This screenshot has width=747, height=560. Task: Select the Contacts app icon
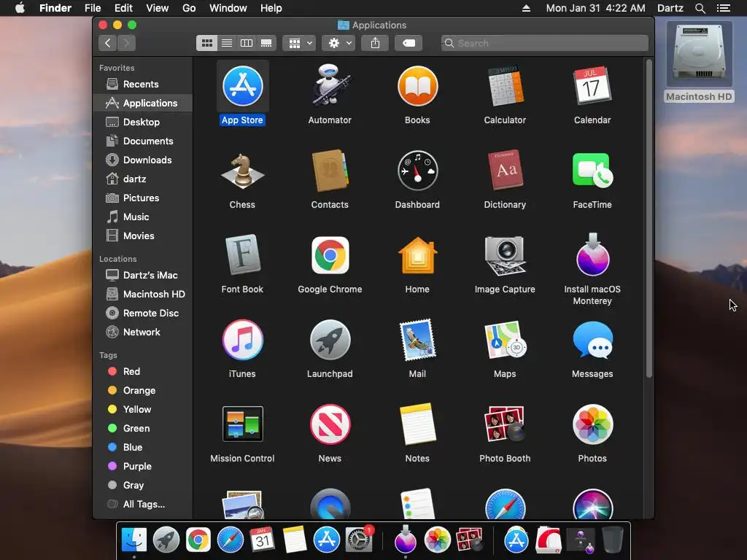(x=330, y=171)
